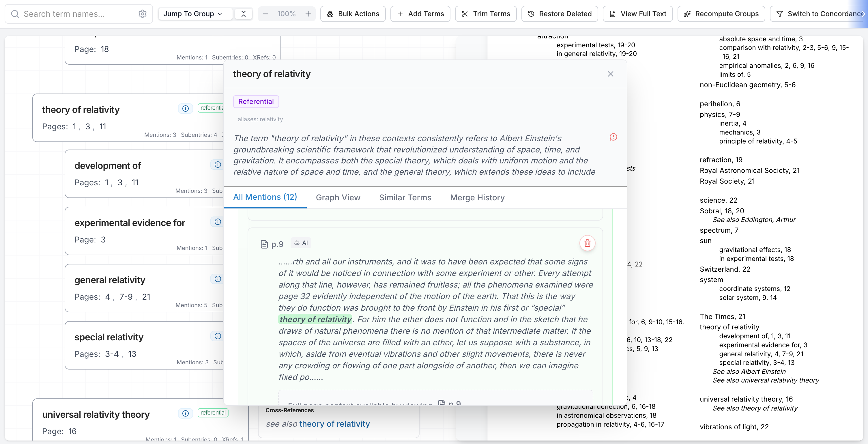View info icon on general relativity term
868x444 pixels.
218,279
